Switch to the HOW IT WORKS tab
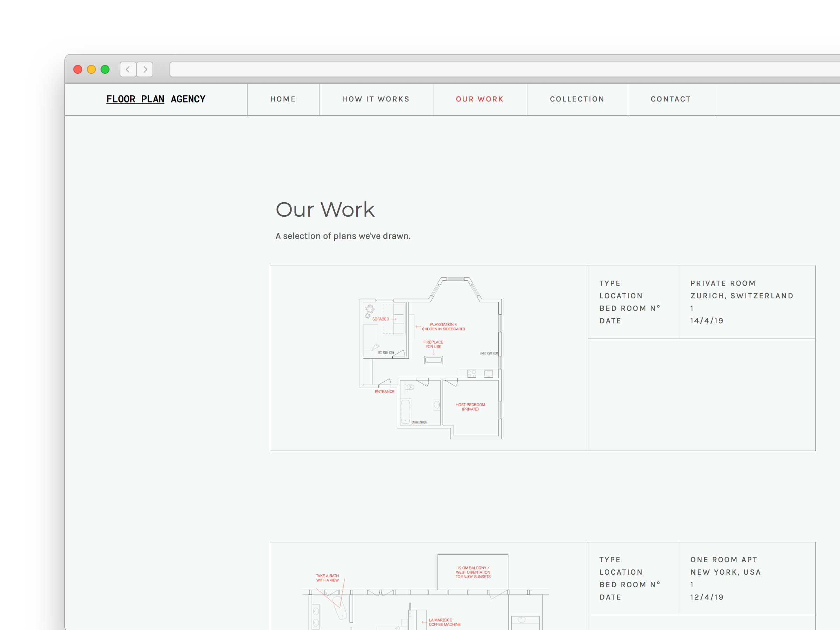 coord(376,99)
